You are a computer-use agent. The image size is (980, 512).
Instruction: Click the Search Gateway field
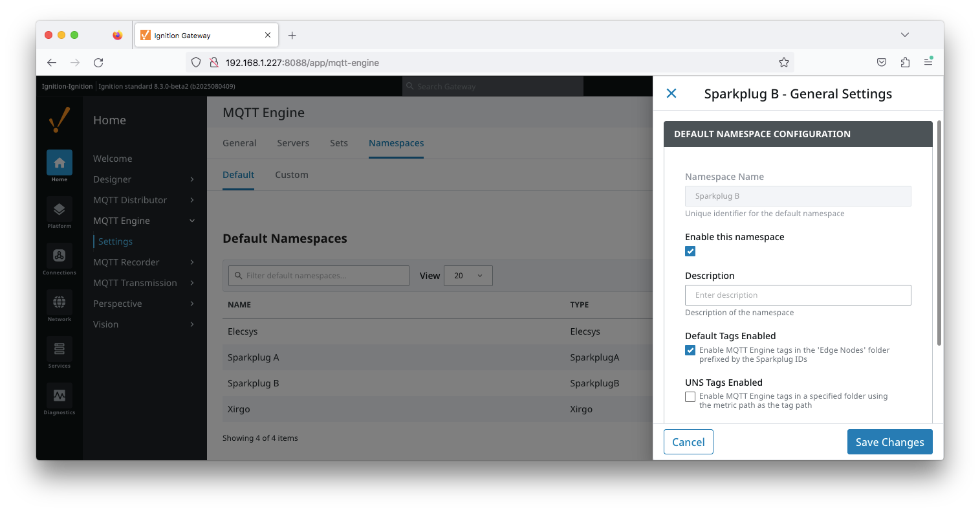[493, 86]
